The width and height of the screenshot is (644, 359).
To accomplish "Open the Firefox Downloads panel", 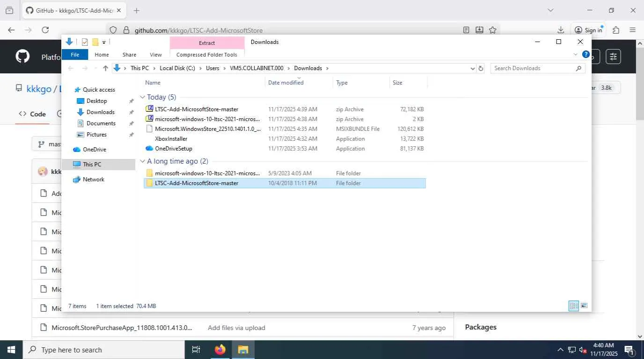I will 561,30.
